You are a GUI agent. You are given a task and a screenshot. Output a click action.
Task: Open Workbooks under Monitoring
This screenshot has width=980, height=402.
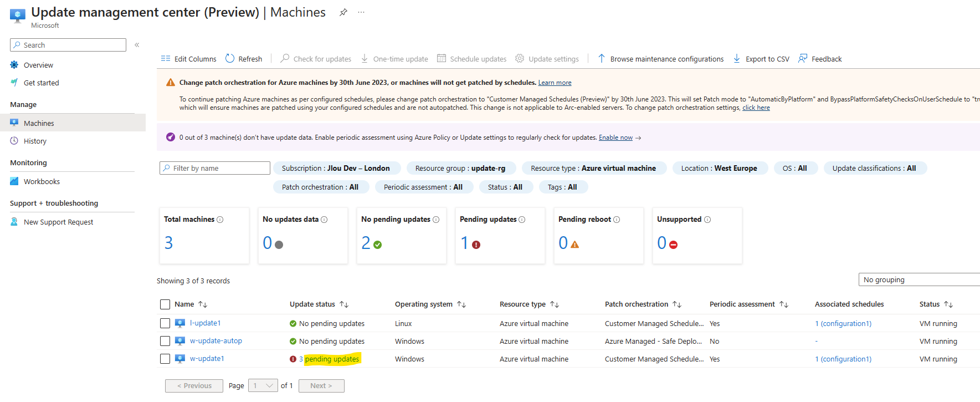[42, 182]
